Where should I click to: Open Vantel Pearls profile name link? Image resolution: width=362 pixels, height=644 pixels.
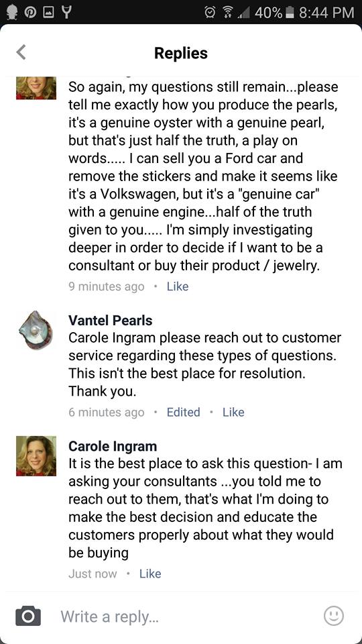pyautogui.click(x=111, y=321)
